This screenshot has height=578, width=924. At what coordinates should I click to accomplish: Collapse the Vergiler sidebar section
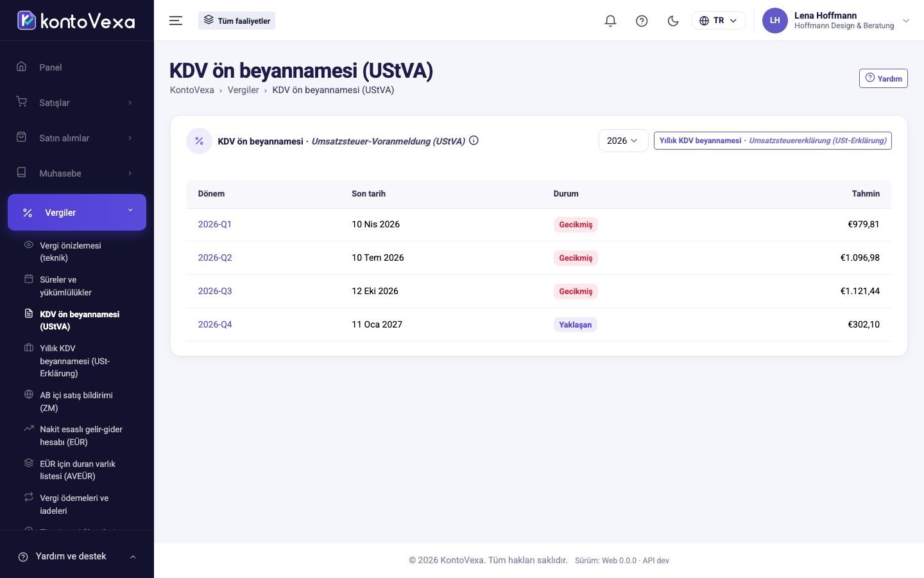pos(77,212)
